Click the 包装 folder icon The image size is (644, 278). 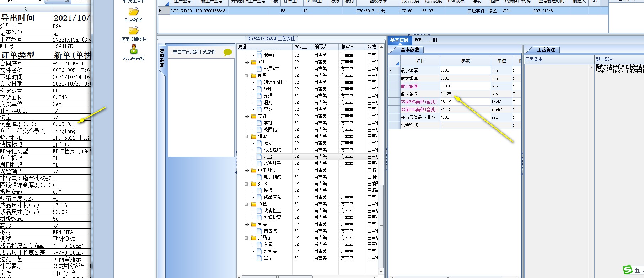[253, 224]
